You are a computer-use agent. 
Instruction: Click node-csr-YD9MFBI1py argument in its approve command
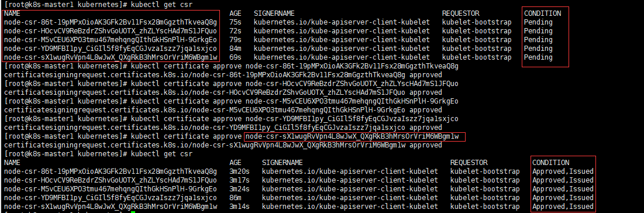point(352,119)
